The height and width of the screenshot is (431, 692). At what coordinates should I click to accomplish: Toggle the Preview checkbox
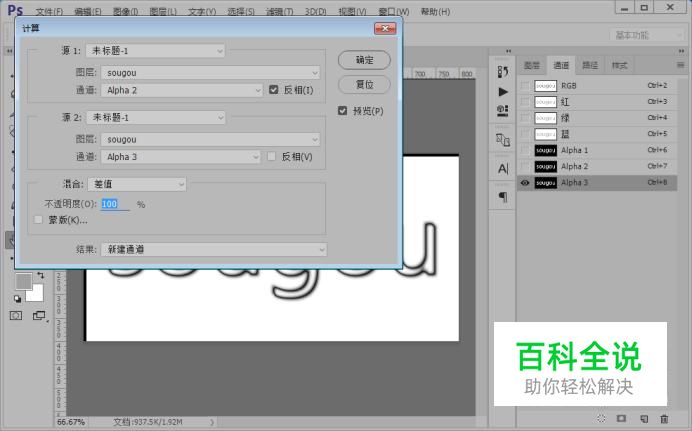[342, 110]
